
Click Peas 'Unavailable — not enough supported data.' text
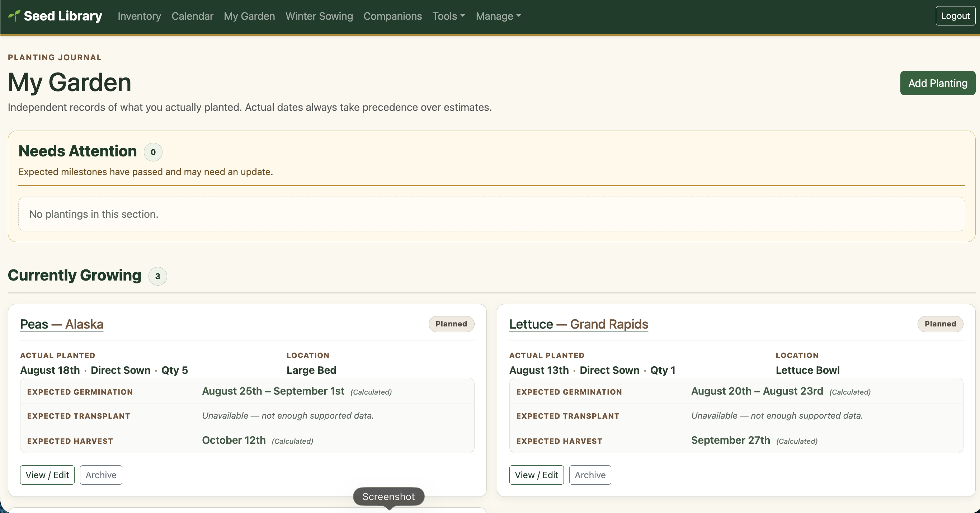coord(288,415)
